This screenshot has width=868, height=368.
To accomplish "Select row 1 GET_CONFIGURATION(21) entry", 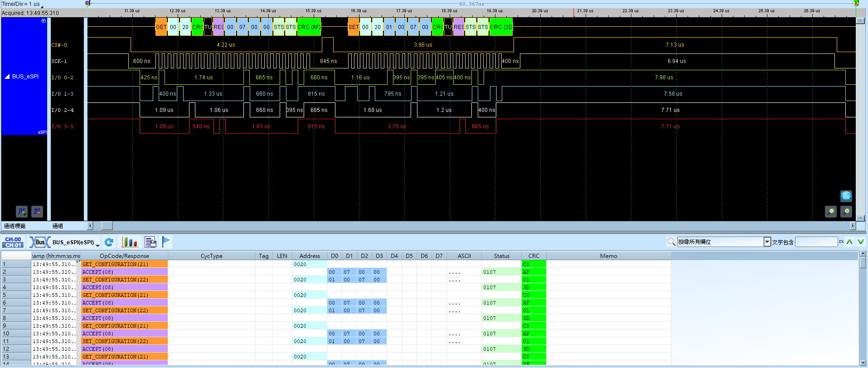I will tap(124, 264).
